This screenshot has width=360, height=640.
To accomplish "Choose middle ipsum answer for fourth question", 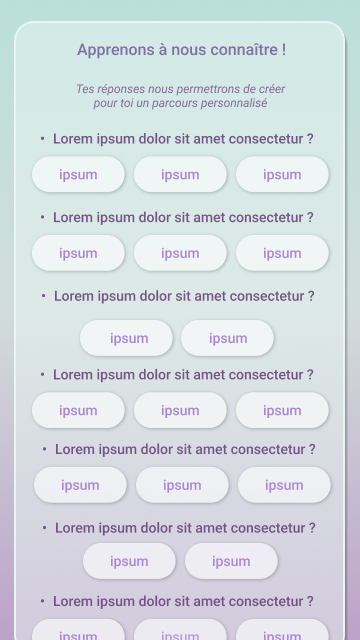I will 180,410.
